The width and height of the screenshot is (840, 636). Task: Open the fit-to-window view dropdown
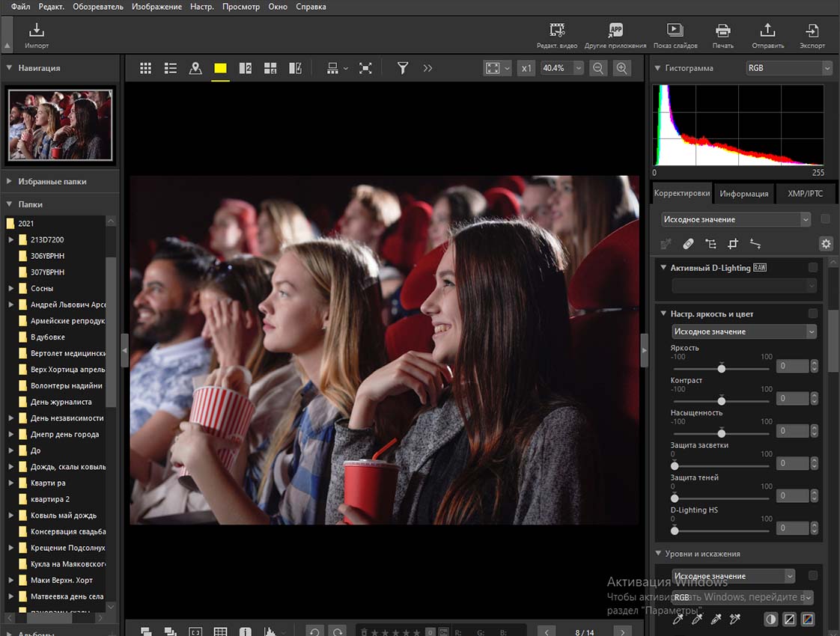(x=497, y=68)
